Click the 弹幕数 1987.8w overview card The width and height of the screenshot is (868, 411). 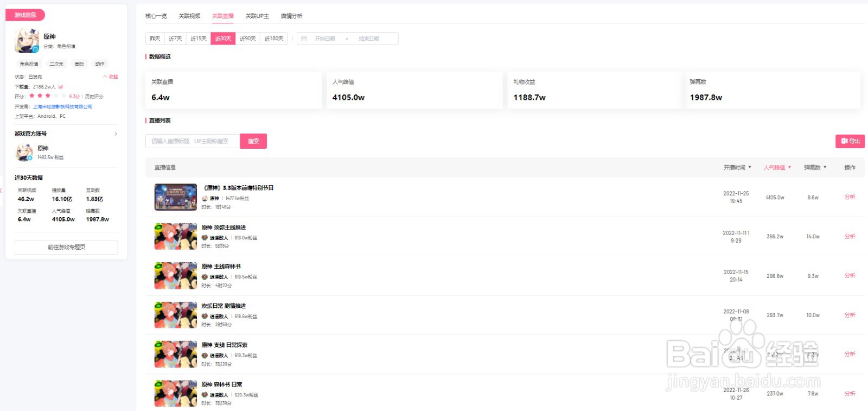(773, 90)
